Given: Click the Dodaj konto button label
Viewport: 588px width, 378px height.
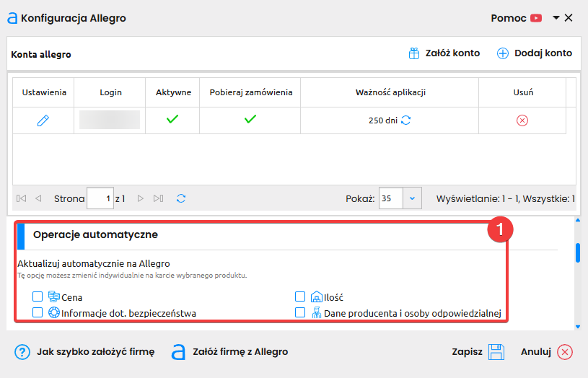Looking at the screenshot, I should (543, 53).
